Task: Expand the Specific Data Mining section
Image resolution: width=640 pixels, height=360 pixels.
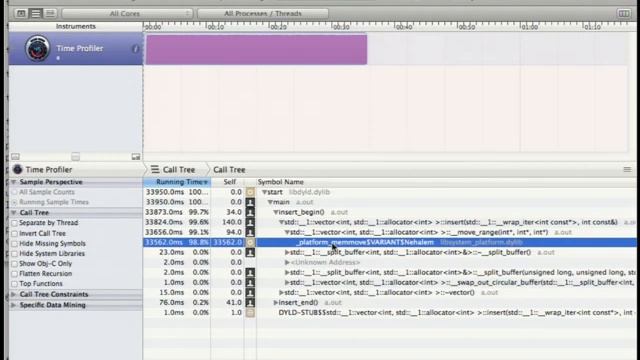Action: click(x=13, y=305)
